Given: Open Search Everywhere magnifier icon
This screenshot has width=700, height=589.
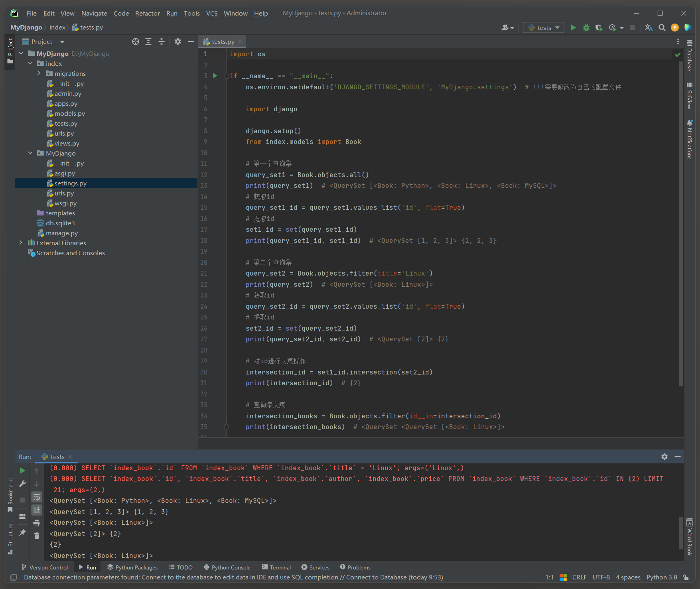Looking at the screenshot, I should point(662,28).
